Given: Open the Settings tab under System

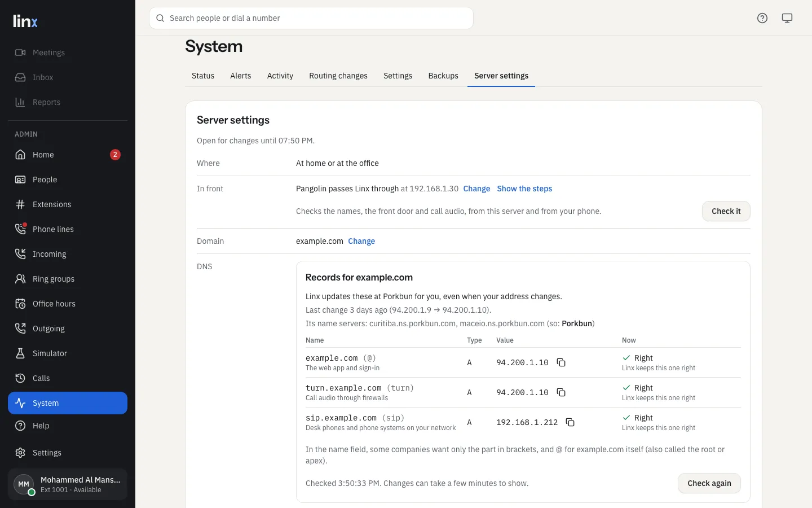Looking at the screenshot, I should pyautogui.click(x=398, y=76).
